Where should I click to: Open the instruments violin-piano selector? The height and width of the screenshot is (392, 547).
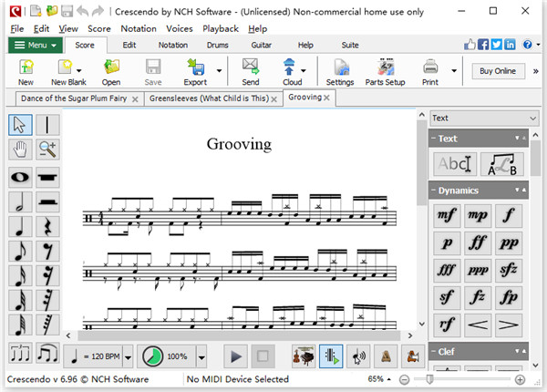tap(304, 356)
